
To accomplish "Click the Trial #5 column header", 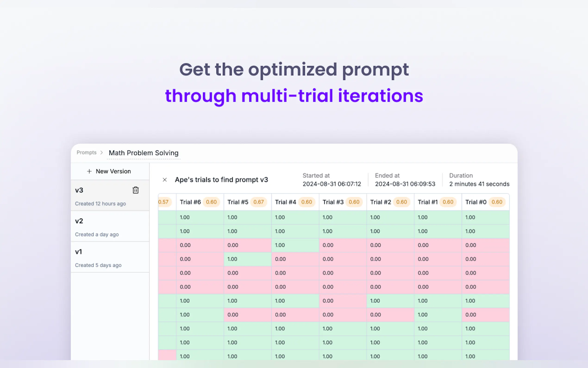I will [x=238, y=202].
